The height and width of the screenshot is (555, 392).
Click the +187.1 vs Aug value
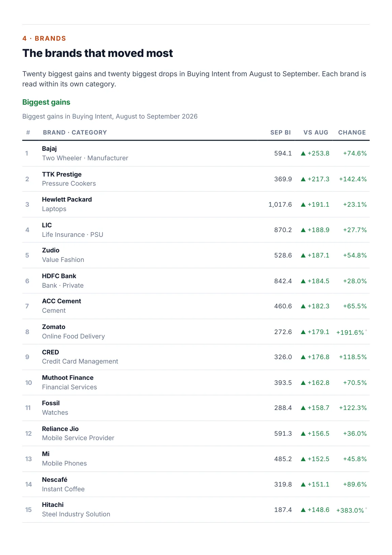[318, 255]
